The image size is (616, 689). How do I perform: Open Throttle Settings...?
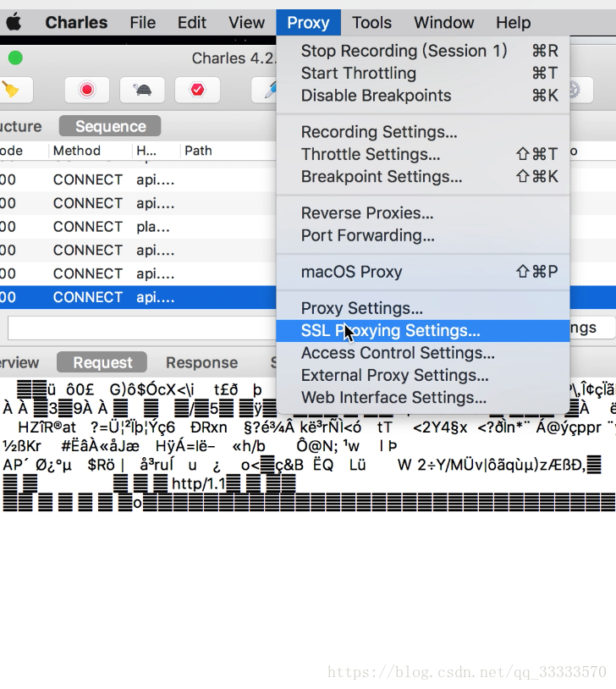tap(423, 154)
